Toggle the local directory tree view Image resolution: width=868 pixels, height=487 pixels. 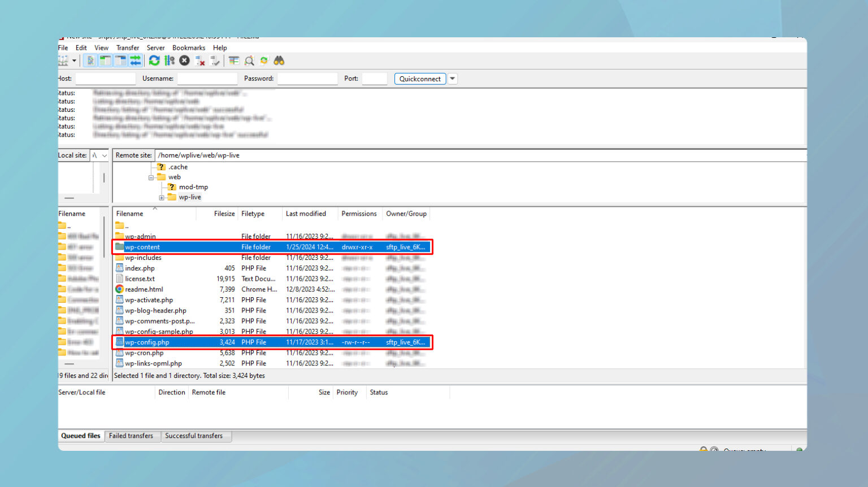105,60
